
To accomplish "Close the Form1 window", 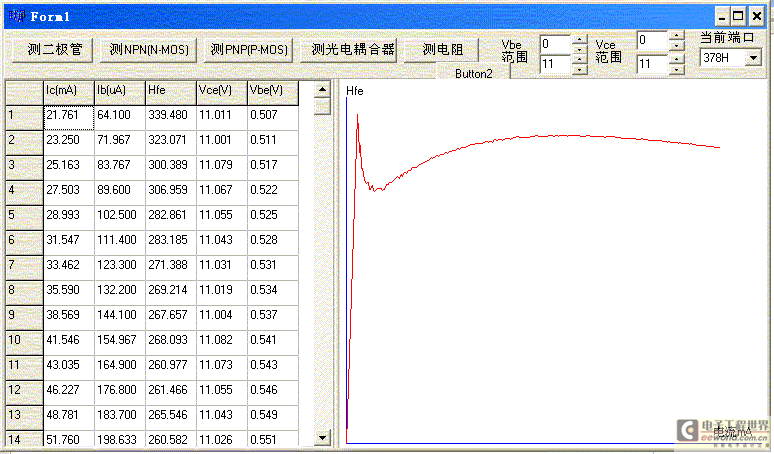I will point(756,17).
